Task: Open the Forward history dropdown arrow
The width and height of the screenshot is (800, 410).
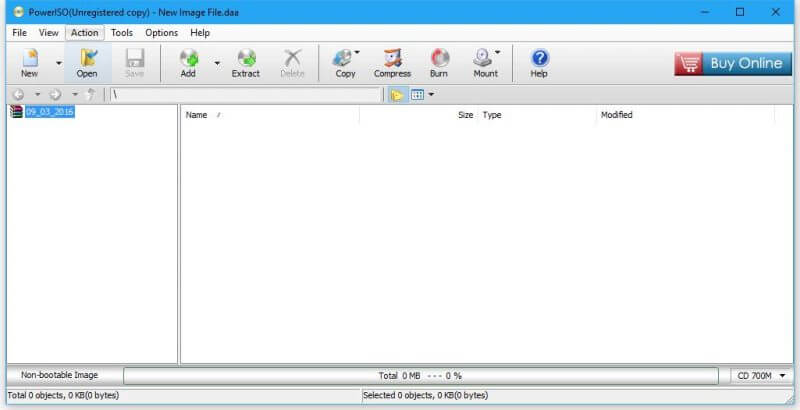Action: 75,94
